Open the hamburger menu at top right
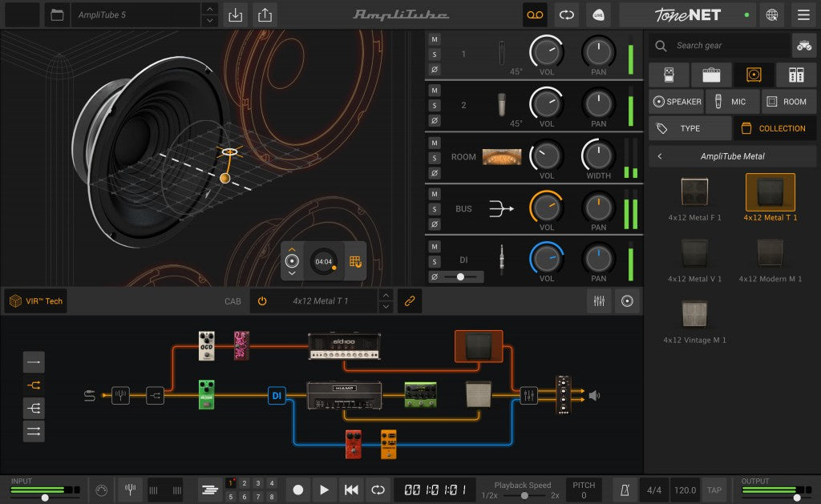Viewport: 821px width, 504px height. (804, 14)
